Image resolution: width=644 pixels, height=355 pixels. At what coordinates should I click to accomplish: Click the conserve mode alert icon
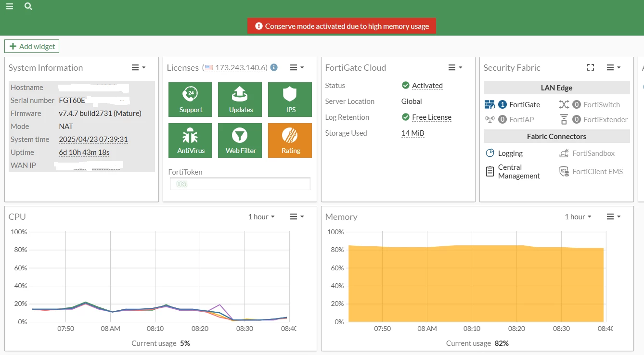(x=259, y=26)
